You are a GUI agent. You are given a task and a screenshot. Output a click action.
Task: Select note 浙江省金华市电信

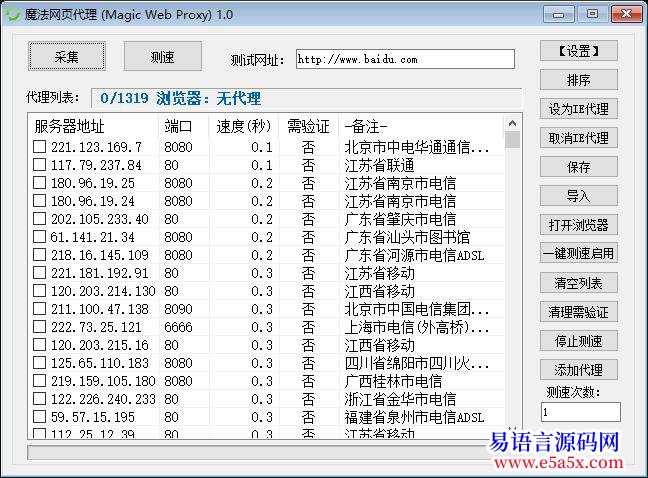(x=400, y=399)
